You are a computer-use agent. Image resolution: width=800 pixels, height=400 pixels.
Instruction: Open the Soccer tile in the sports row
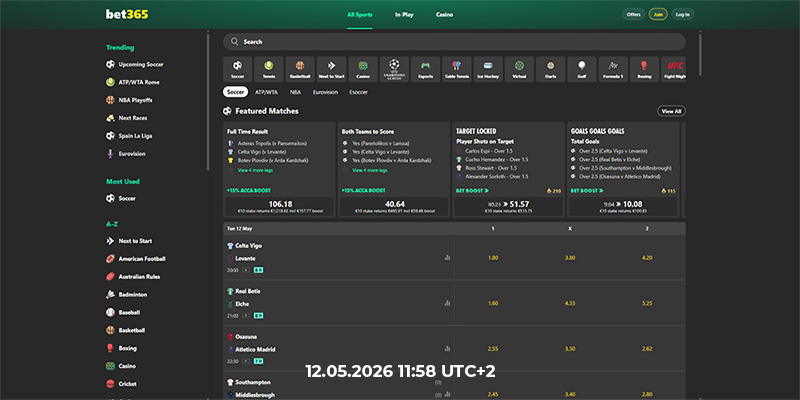click(238, 69)
